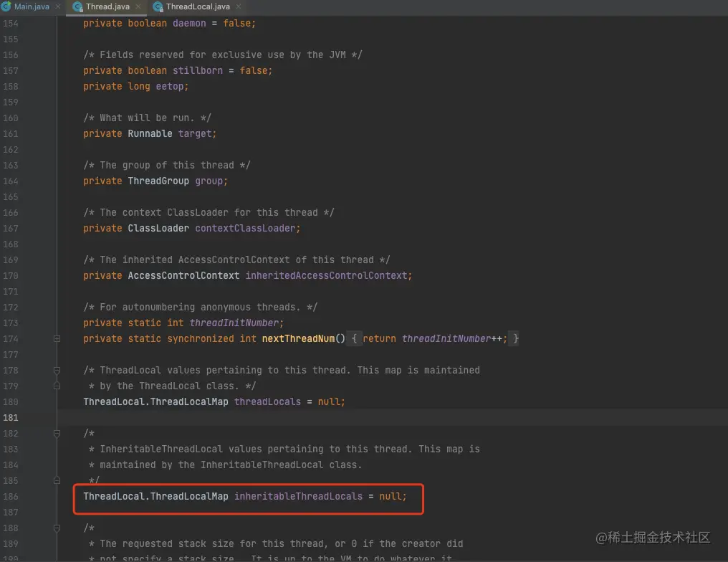Click the ThreadLocal.java class file icon

click(158, 6)
